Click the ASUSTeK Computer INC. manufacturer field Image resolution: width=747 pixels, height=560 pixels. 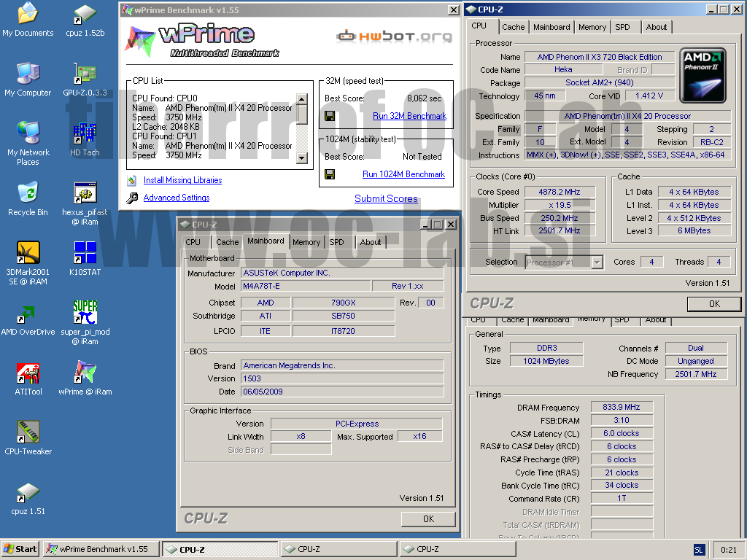342,273
